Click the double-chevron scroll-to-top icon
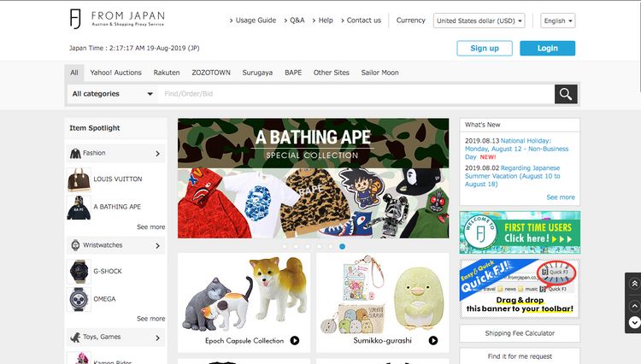641x364 pixels. pos(634,283)
